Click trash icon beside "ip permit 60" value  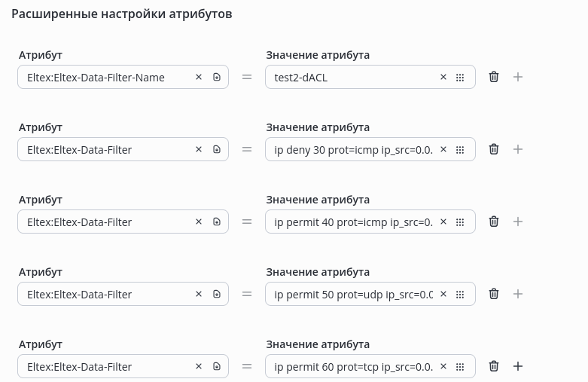tap(494, 366)
